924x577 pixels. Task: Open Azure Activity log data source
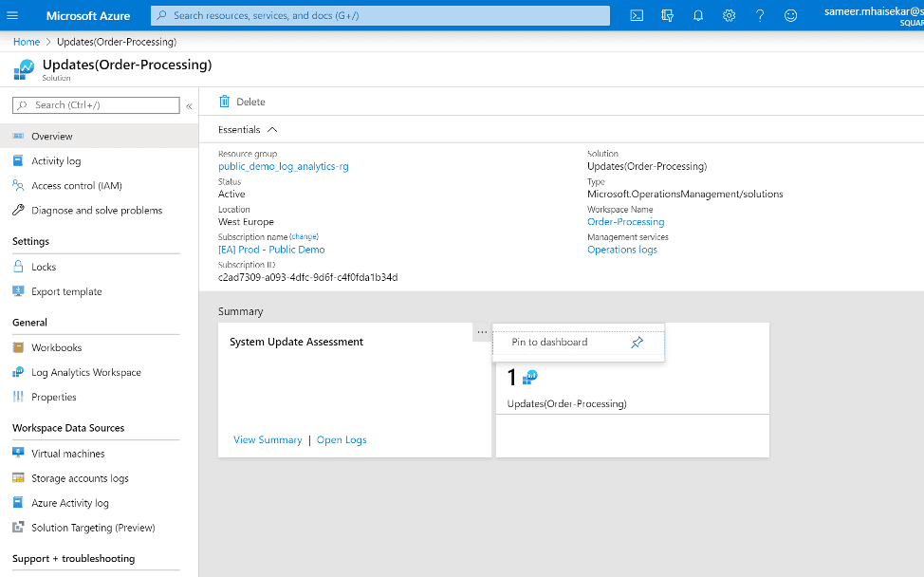click(x=99, y=503)
